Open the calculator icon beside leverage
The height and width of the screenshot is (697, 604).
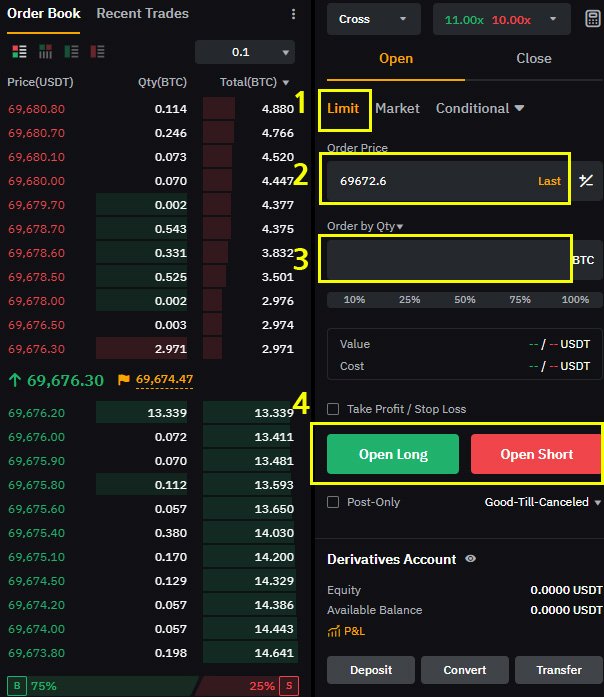(x=593, y=19)
